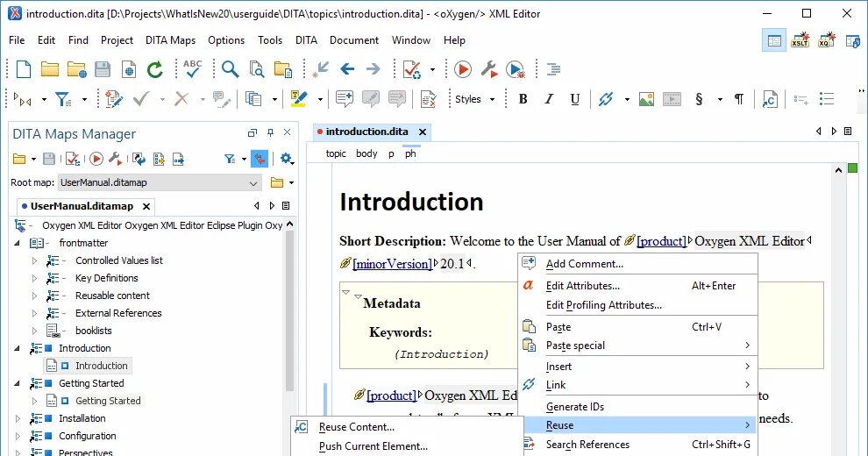Viewport: 868px width, 456px height.
Task: Click the Save icon in main toolbar
Action: tap(103, 69)
